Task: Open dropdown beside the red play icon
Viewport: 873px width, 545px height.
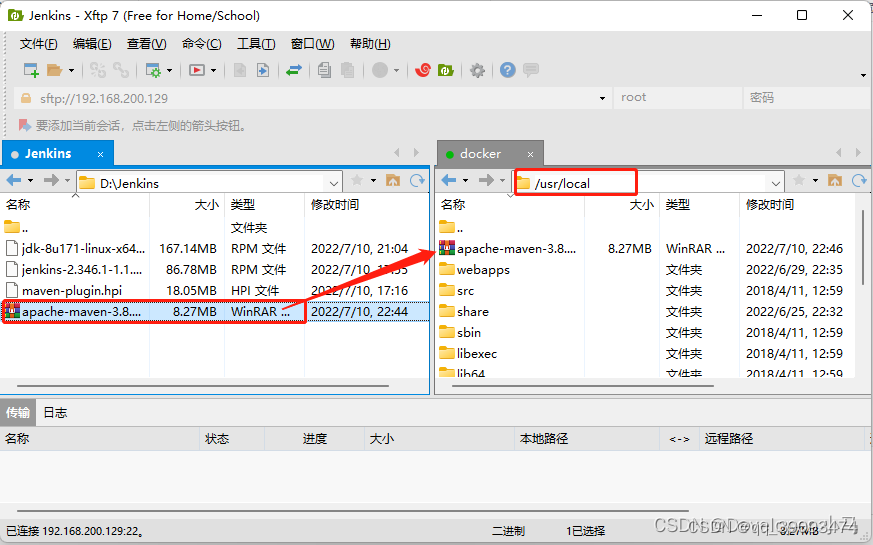Action: click(x=213, y=71)
